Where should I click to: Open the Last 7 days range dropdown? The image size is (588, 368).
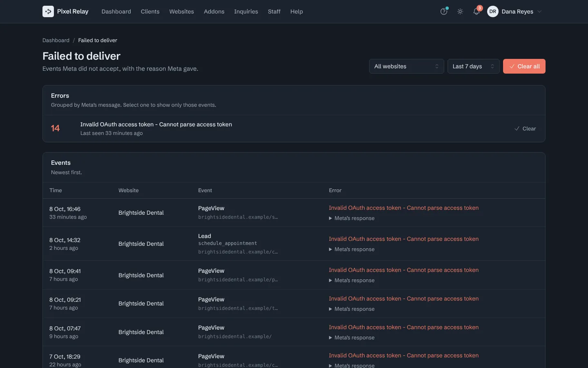(x=473, y=66)
